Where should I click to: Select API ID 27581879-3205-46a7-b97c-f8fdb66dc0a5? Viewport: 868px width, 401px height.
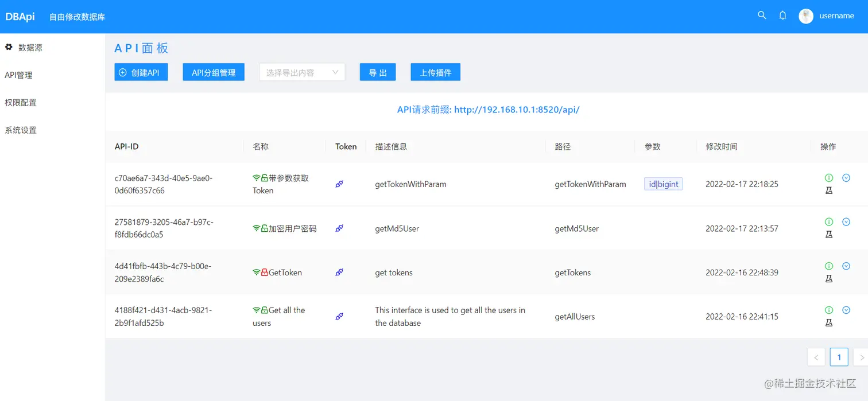coord(164,228)
